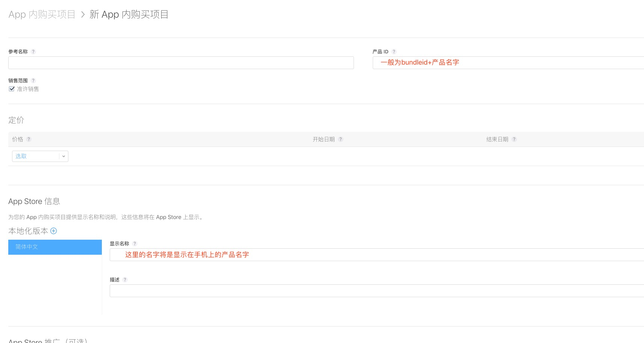The height and width of the screenshot is (343, 644).
Task: Open help icon next to 参考名称
Action: (x=33, y=51)
